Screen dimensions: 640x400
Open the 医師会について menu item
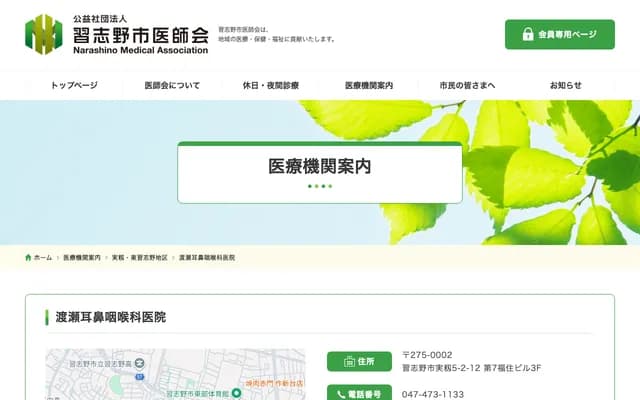pos(172,86)
